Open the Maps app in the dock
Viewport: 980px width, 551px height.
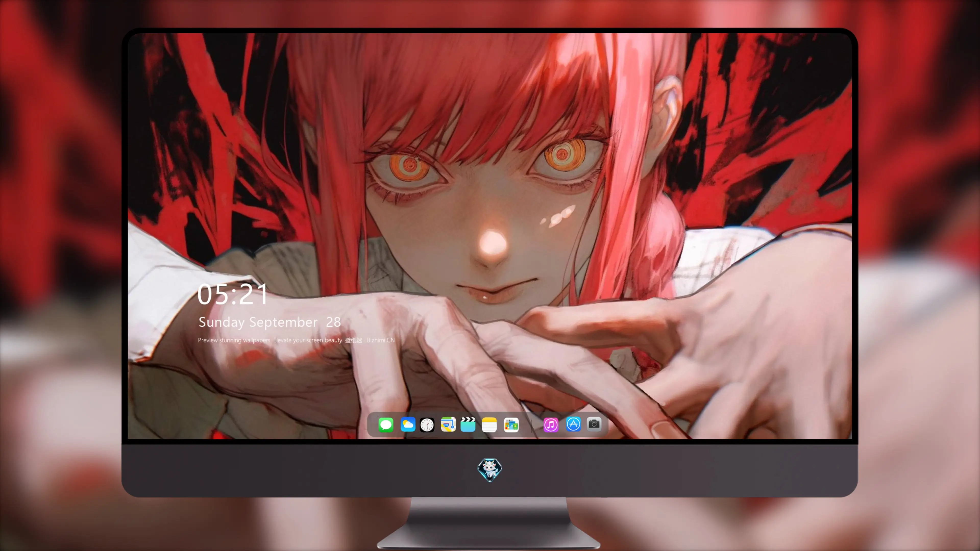tap(448, 424)
